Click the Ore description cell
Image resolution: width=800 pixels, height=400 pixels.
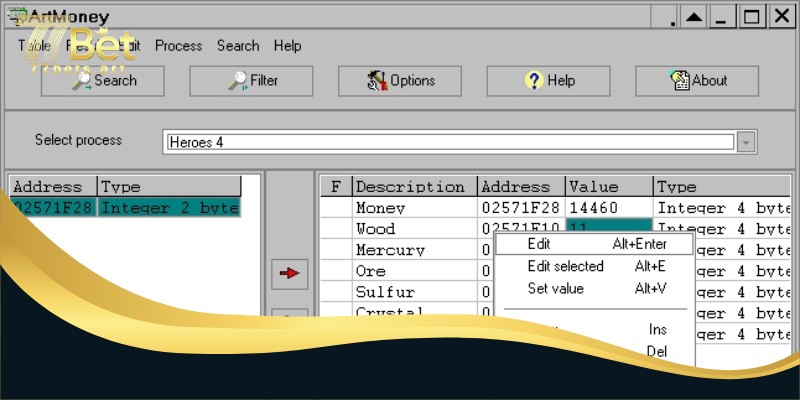pyautogui.click(x=415, y=271)
